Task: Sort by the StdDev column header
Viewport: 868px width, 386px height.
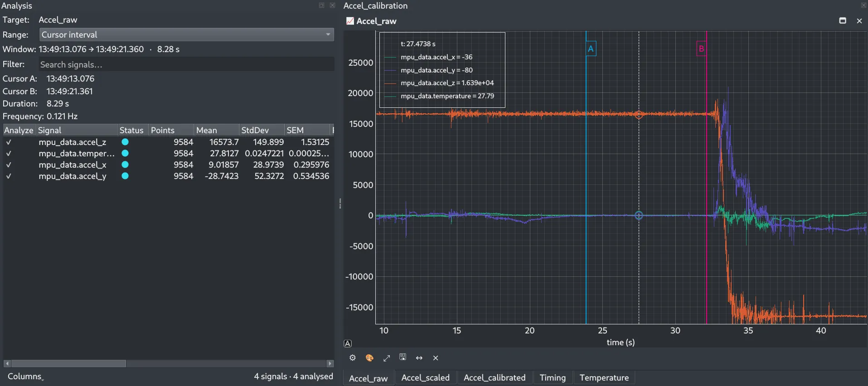Action: pyautogui.click(x=262, y=130)
